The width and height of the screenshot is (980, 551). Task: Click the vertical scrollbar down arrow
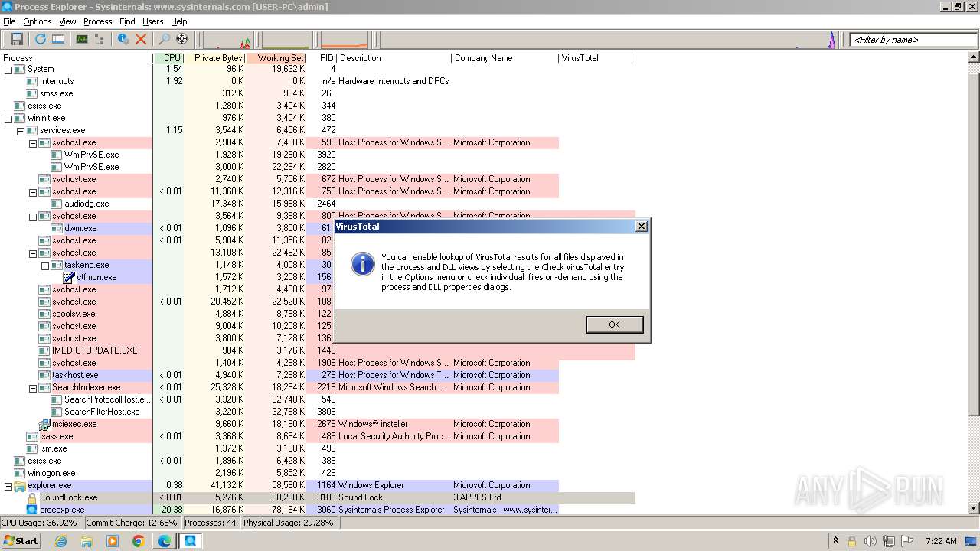point(974,508)
